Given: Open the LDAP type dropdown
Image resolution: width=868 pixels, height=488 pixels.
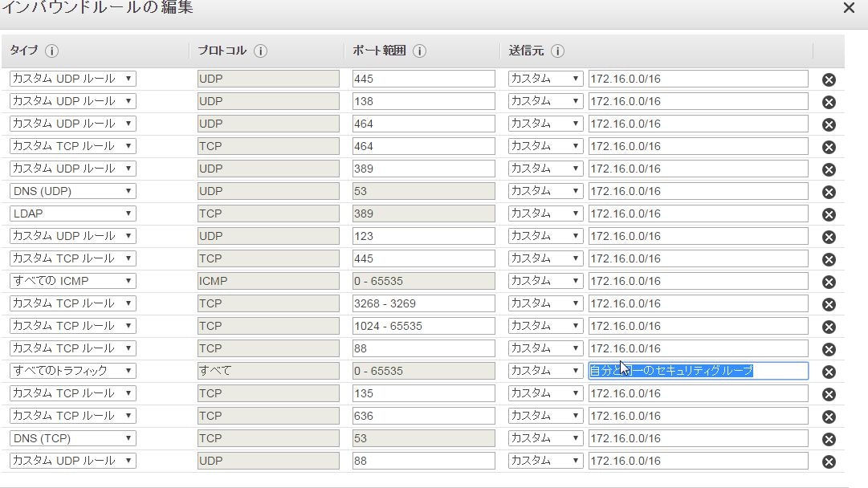Looking at the screenshot, I should click(72, 213).
